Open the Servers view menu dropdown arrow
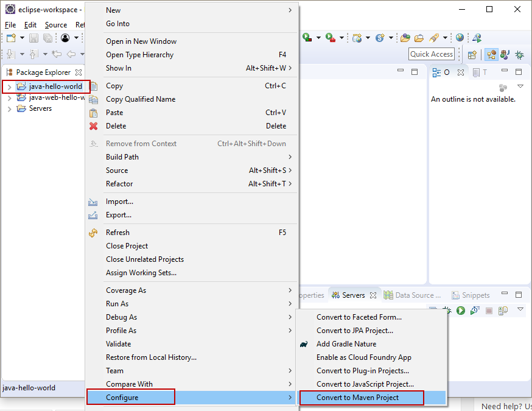 coord(520,309)
